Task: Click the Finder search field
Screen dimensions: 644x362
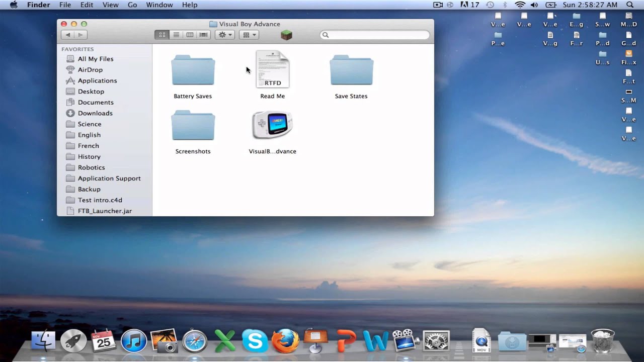Action: point(375,35)
